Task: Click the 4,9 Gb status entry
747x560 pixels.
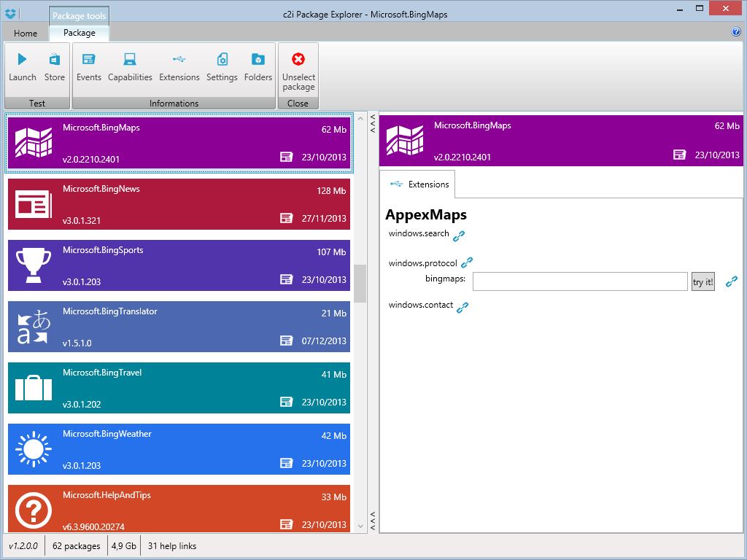Action: 124,545
